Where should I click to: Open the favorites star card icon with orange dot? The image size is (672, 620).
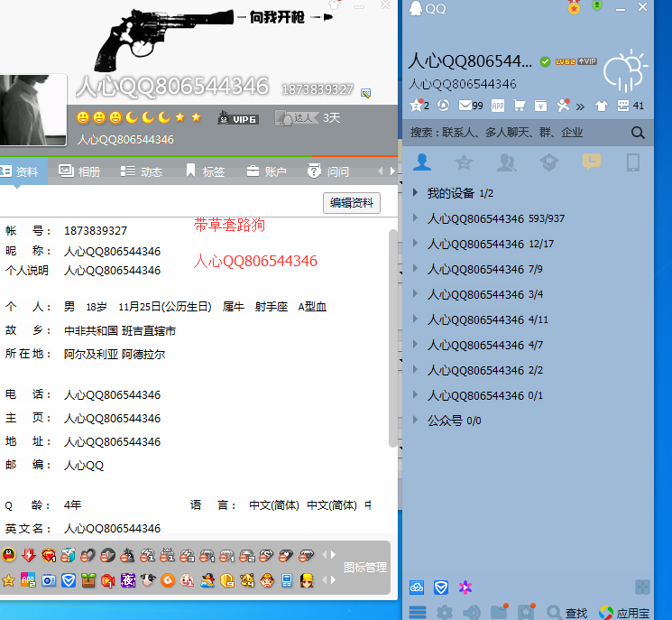526,611
